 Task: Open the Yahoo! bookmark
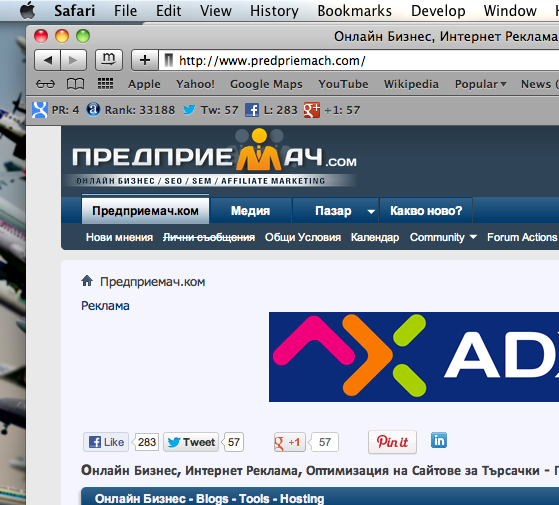coord(195,84)
